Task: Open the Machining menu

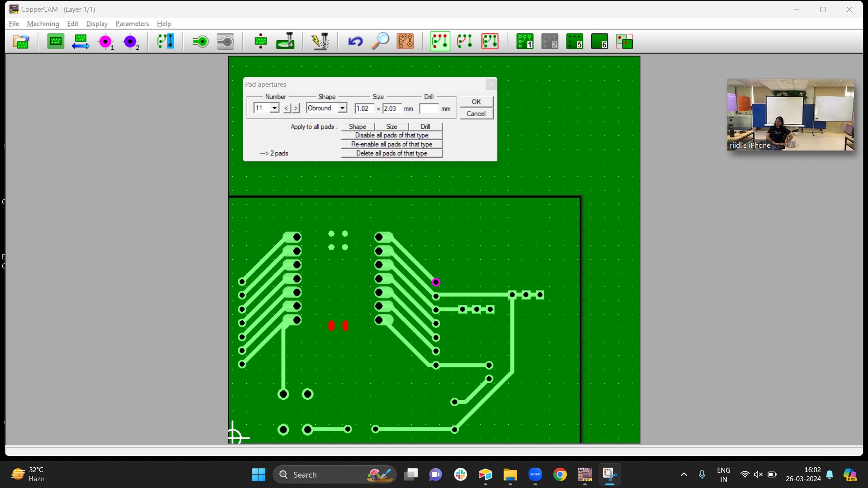Action: pos(43,23)
